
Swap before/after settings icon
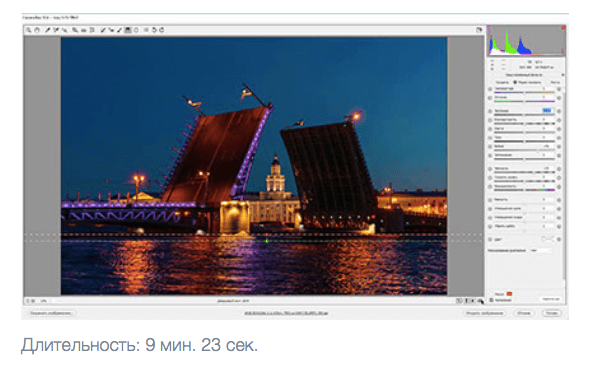click(466, 301)
